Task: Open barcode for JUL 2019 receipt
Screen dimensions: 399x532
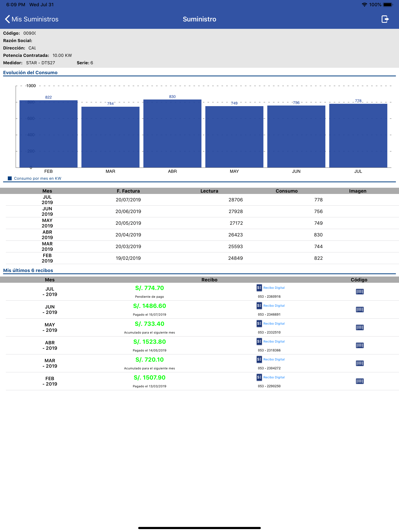Action: 359,292
